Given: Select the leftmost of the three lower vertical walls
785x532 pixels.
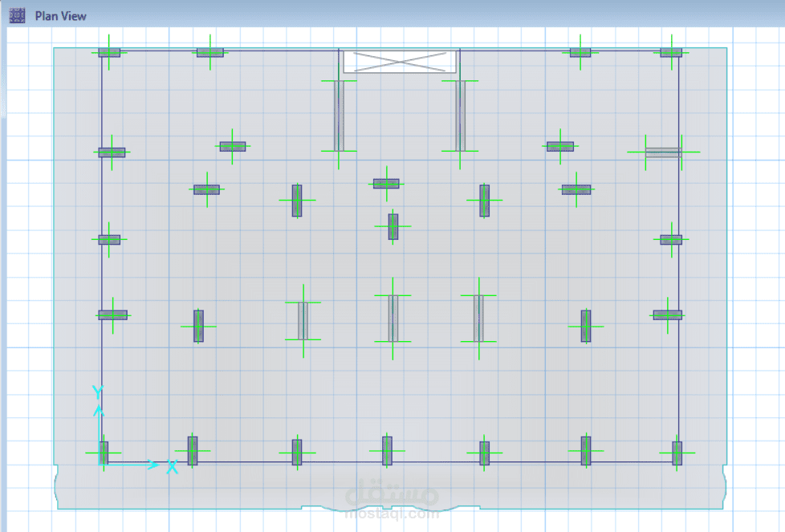Looking at the screenshot, I should pyautogui.click(x=303, y=321).
